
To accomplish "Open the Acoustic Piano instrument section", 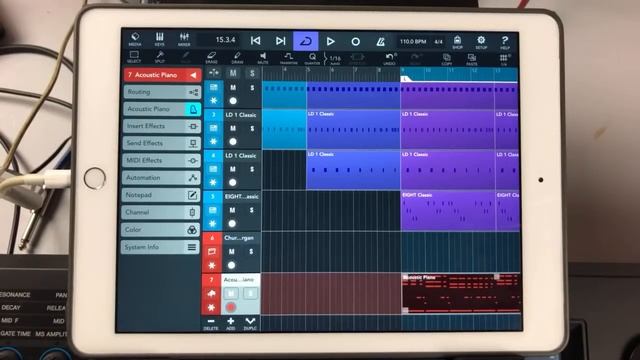I will 162,109.
